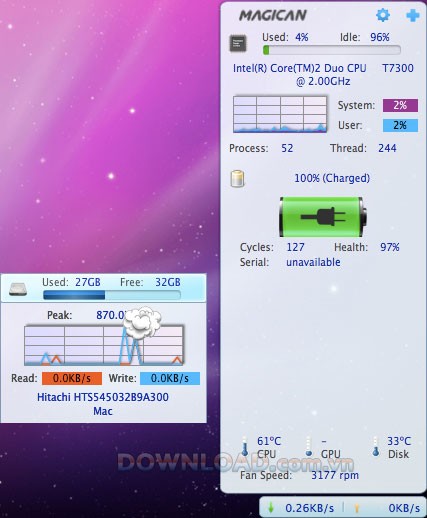Screen dimensions: 427x518
Task: Click the 0.26KB/s download speed
Action: 309,508
